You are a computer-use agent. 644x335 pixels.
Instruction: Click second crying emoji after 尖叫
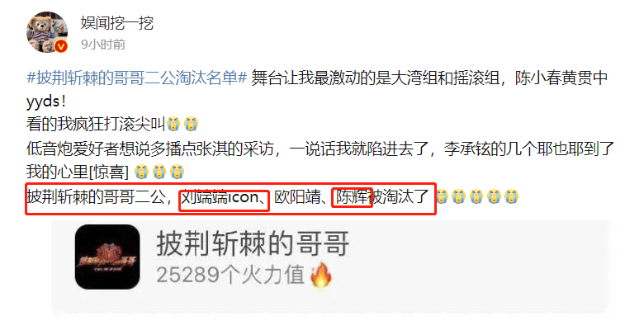(191, 124)
